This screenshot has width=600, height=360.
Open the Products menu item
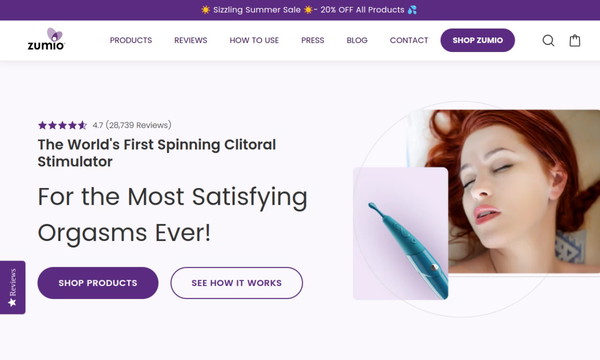point(131,40)
